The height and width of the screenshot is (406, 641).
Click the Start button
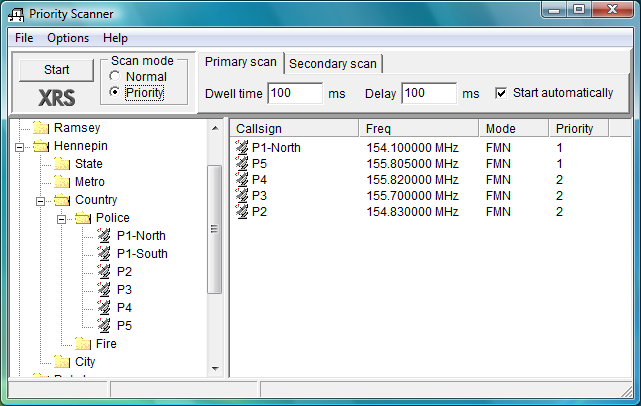56,70
